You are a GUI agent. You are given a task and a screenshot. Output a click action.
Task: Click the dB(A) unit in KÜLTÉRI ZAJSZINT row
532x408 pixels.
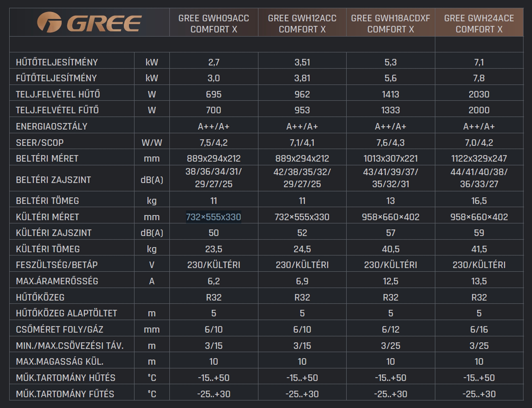(152, 233)
